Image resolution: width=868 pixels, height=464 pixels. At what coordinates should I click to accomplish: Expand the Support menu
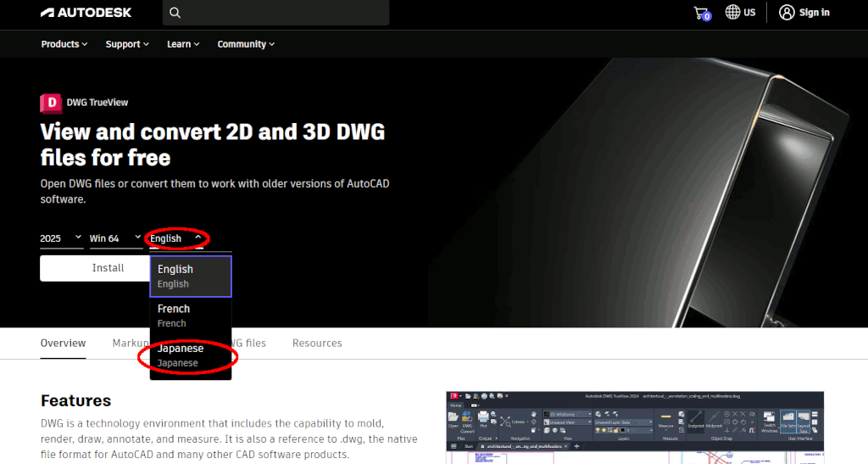point(127,44)
